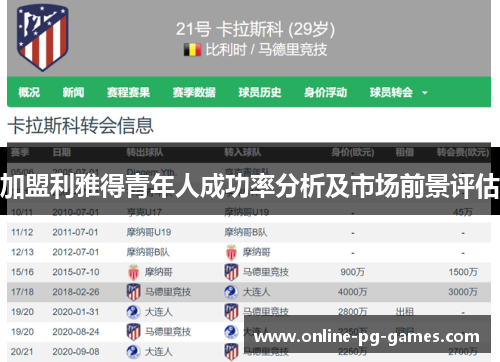Click Monaco crest in 15/16 row
Screen dimensions: 500x362
click(x=133, y=272)
